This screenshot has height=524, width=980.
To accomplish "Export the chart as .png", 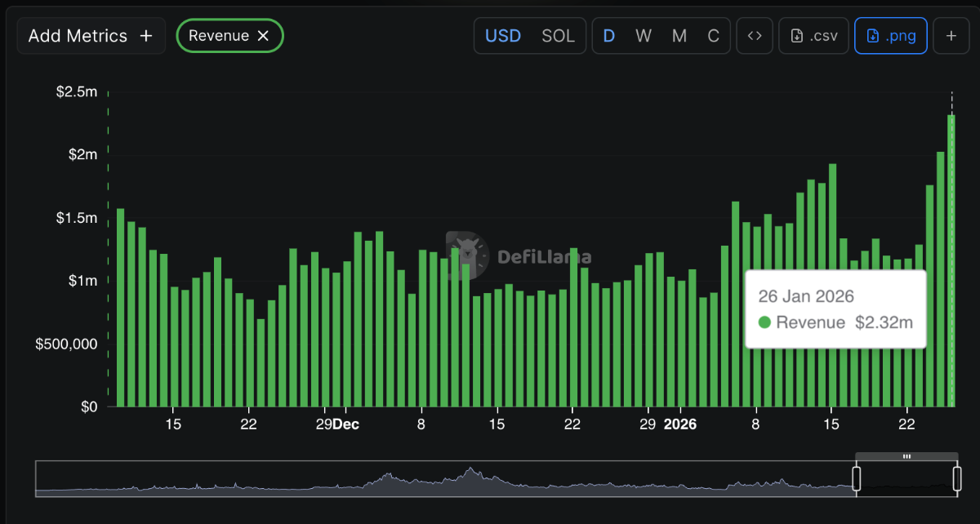I will tap(890, 35).
